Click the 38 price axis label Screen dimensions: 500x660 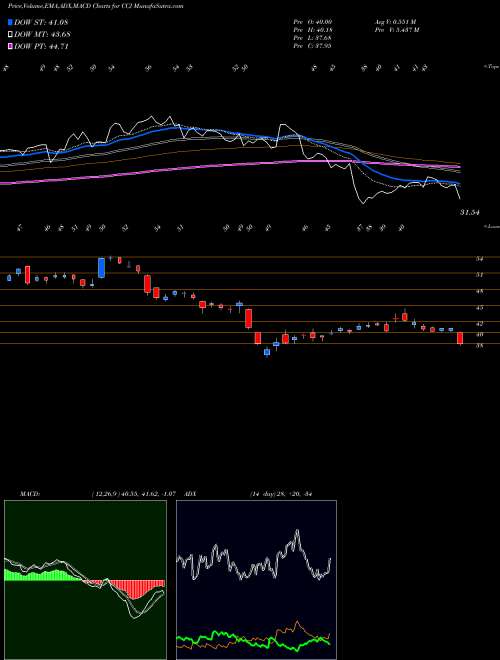(479, 346)
